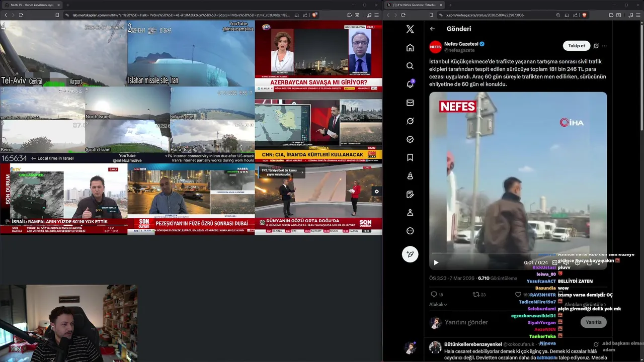644x362 pixels.
Task: Go back using the Gönderi arrow
Action: (432, 29)
